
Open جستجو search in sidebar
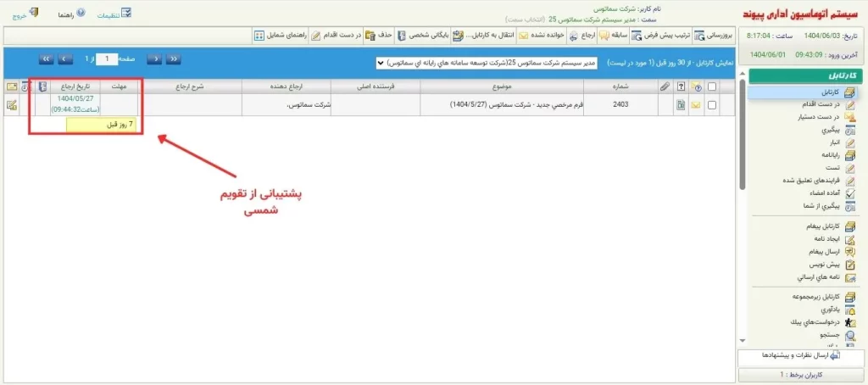[837, 335]
